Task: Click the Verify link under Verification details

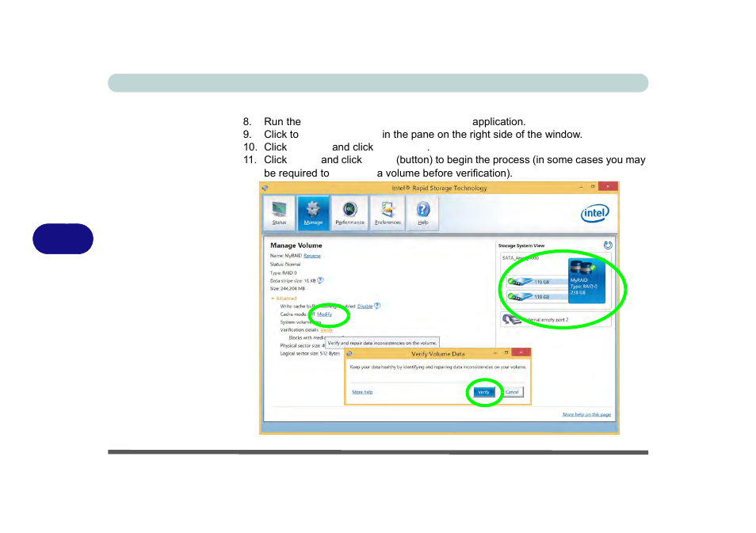Action: tap(326, 330)
